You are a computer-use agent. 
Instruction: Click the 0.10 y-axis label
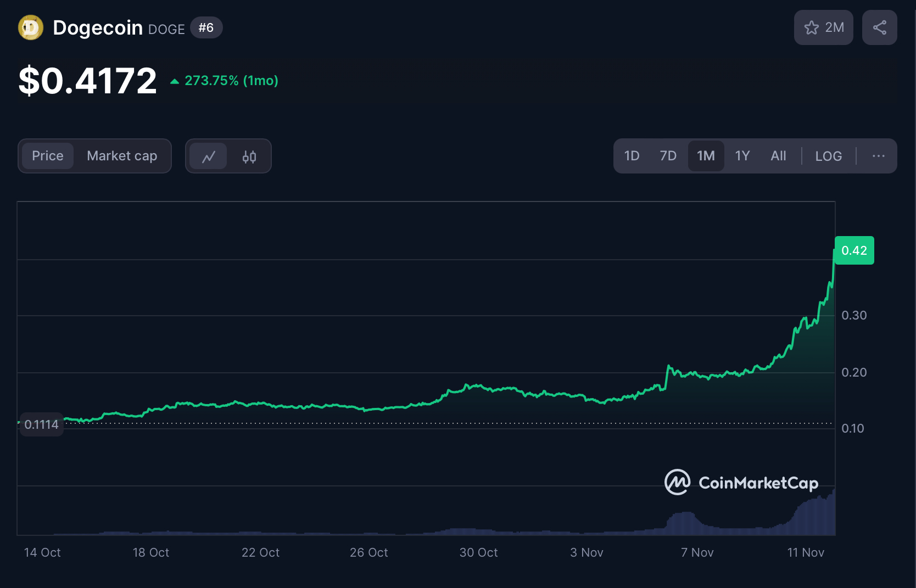click(x=853, y=428)
